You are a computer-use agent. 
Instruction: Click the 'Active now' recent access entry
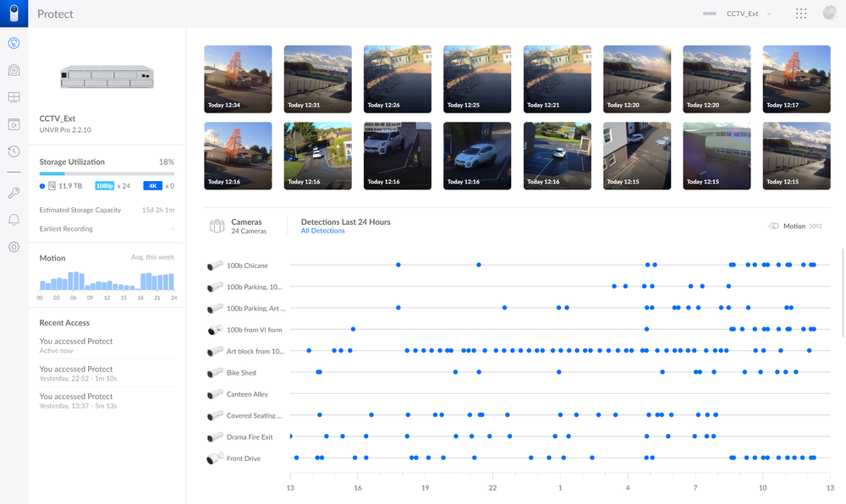pyautogui.click(x=76, y=346)
